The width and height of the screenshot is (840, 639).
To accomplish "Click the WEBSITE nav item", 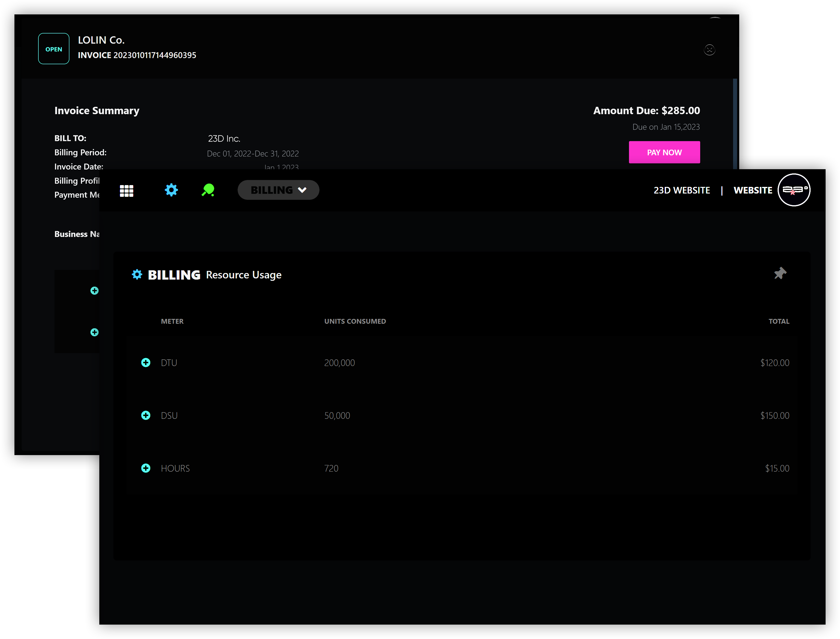I will tap(752, 190).
